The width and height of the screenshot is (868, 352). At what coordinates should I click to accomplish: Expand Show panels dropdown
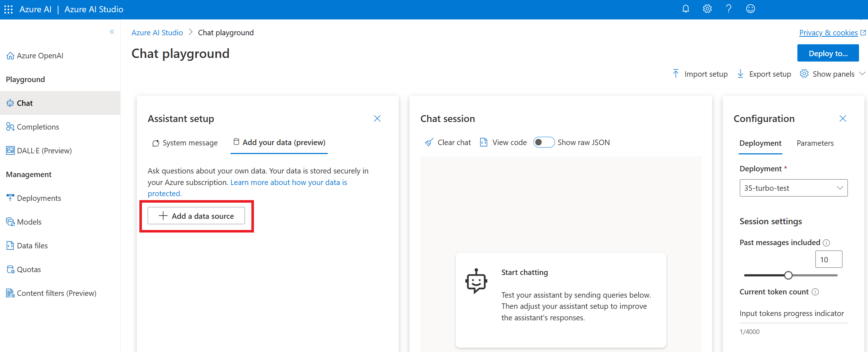coord(832,74)
